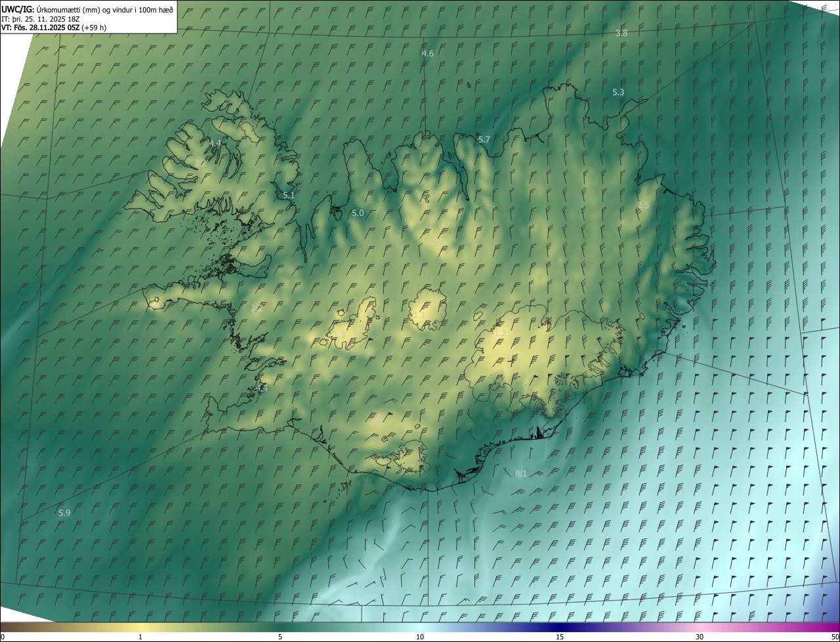The width and height of the screenshot is (840, 642).
Task: Click the map title 'Úrkomumætti (mm) og vindur í 100m hæð'
Action: [x=105, y=10]
